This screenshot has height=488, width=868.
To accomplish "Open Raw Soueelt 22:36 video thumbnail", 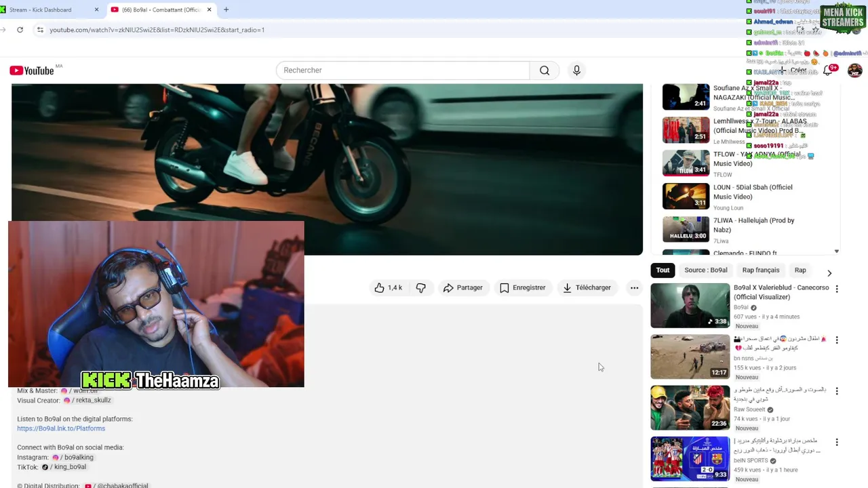I will point(690,408).
